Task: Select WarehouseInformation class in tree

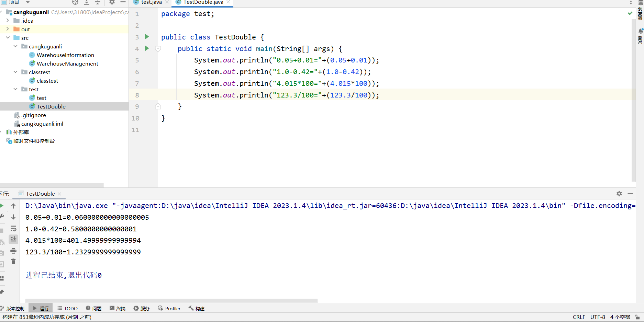Action: 65,55
